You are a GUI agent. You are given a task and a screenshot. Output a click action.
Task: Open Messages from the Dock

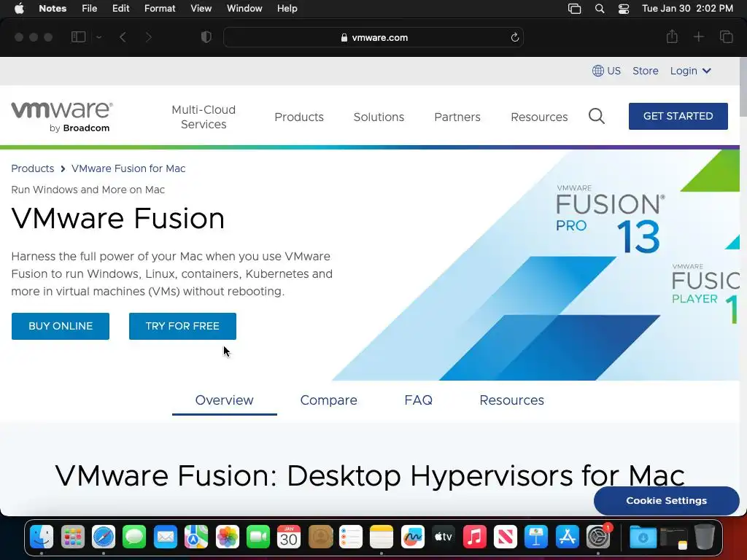tap(134, 537)
